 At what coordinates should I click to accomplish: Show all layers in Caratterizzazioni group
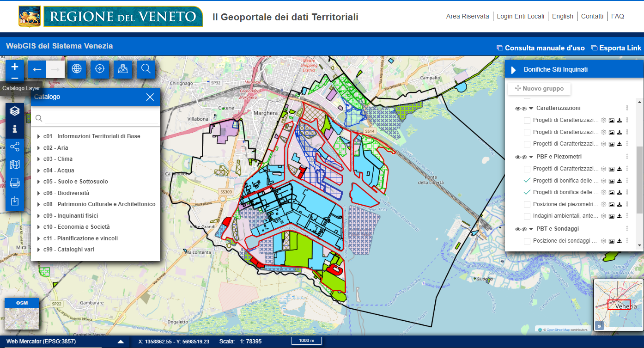point(517,109)
